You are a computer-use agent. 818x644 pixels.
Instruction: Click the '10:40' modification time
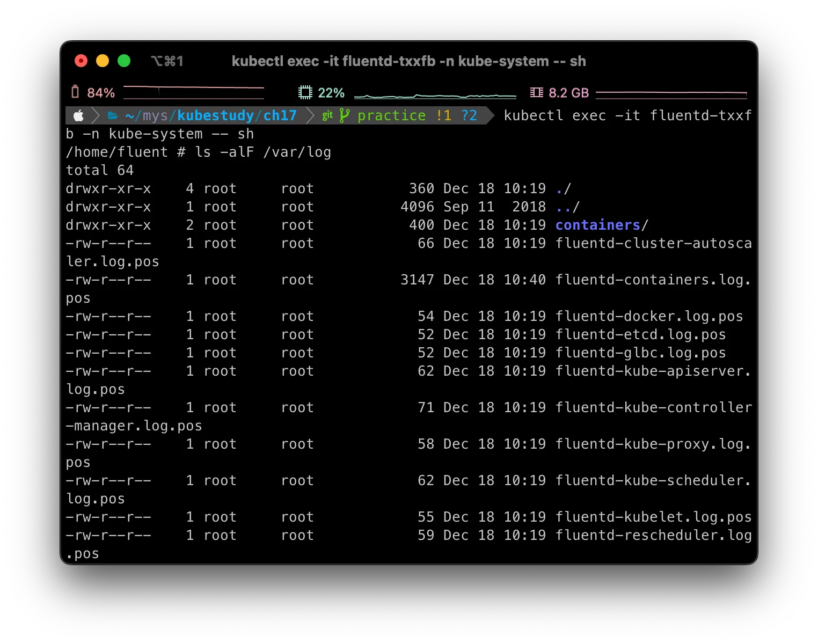click(x=525, y=280)
